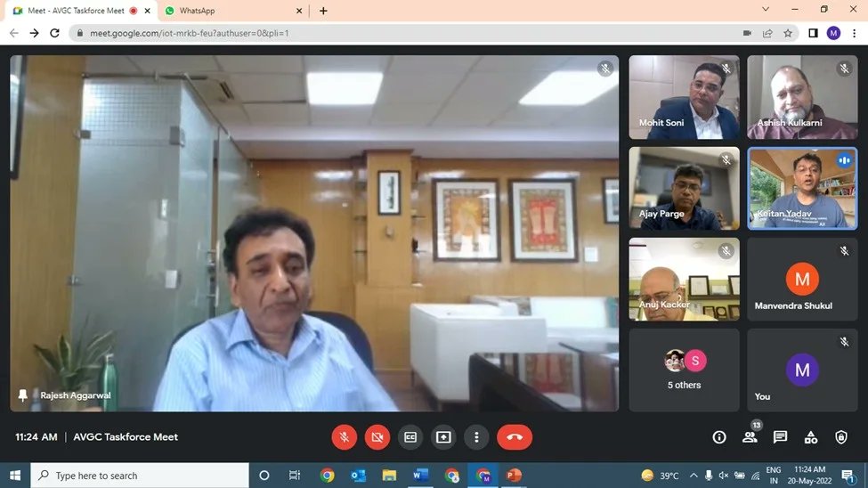This screenshot has width=868, height=488.
Task: Leave the call with red hang-up button
Action: (x=515, y=437)
